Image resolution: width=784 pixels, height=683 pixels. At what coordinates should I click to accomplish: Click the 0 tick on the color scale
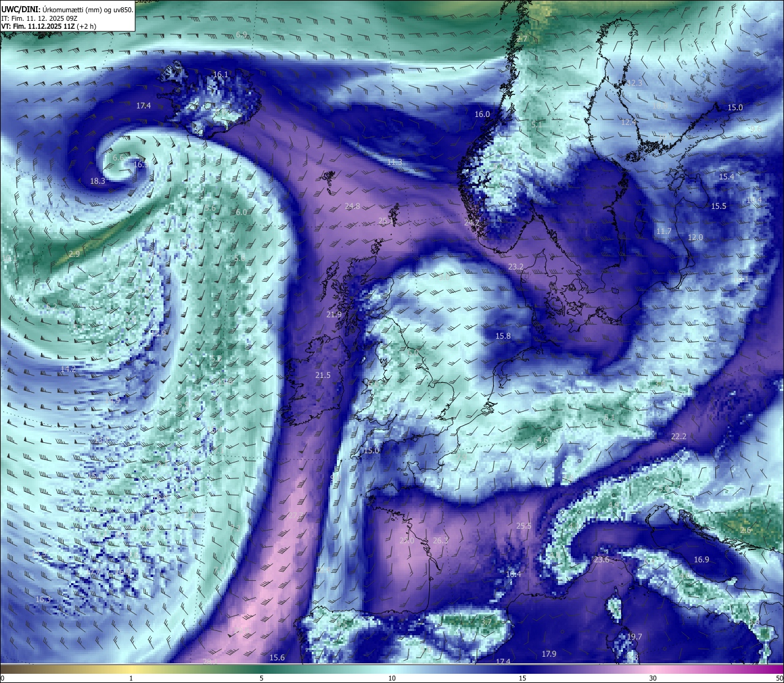pyautogui.click(x=2, y=678)
